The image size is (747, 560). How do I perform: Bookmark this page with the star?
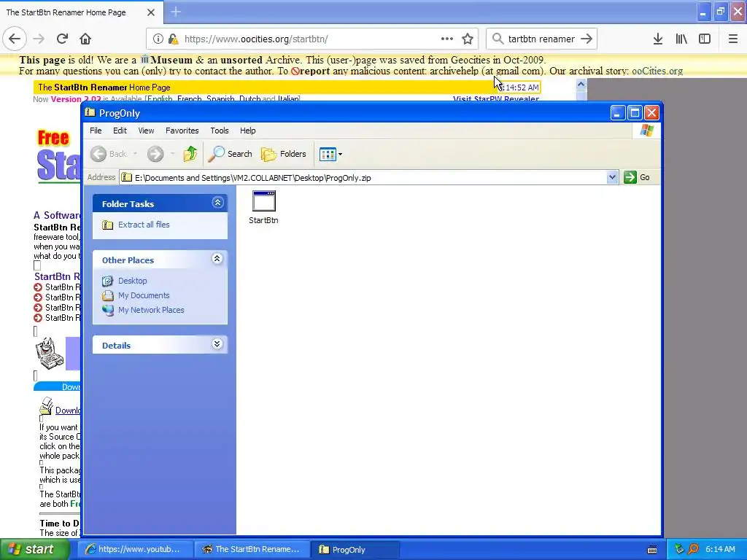click(468, 39)
